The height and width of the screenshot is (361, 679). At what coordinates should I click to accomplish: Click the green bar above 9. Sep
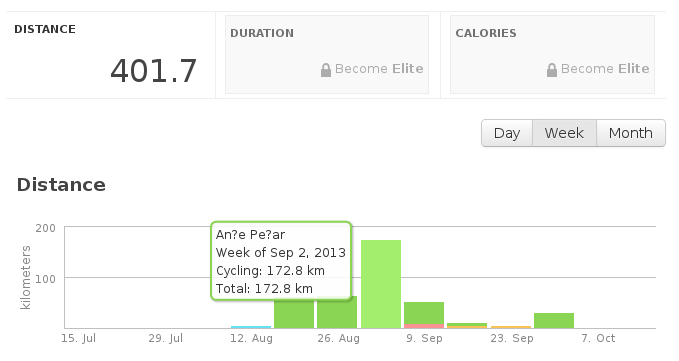(424, 313)
